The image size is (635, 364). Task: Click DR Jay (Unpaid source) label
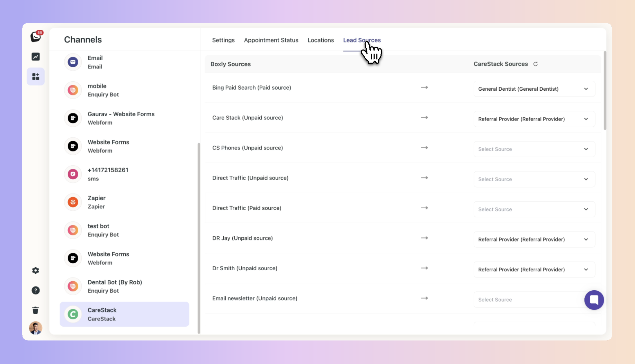pyautogui.click(x=243, y=238)
